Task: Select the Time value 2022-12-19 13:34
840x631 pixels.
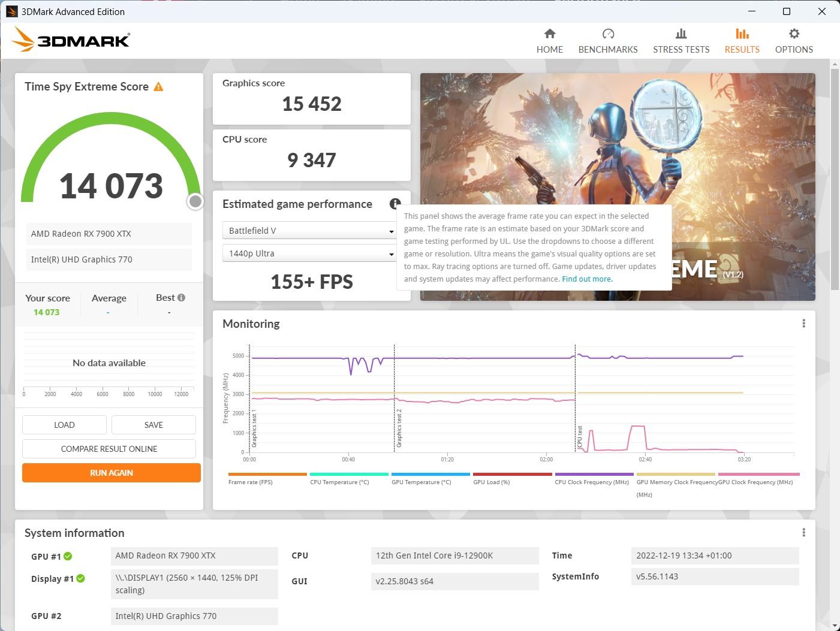Action: tap(715, 555)
